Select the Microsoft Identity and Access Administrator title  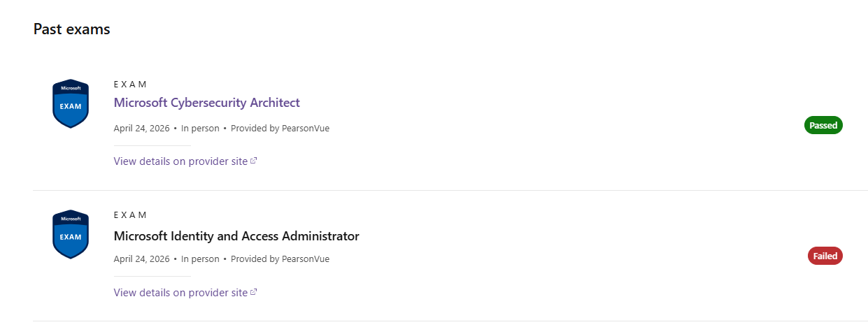pyautogui.click(x=236, y=235)
